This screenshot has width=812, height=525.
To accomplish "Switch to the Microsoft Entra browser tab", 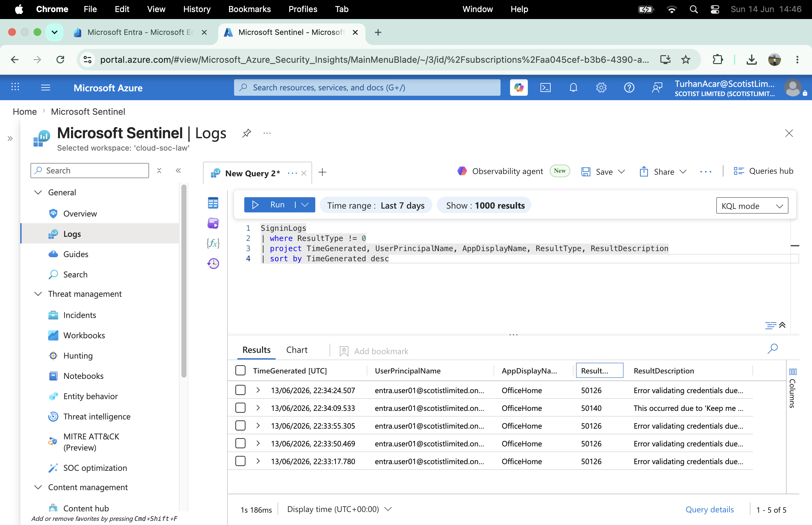I will tap(141, 32).
